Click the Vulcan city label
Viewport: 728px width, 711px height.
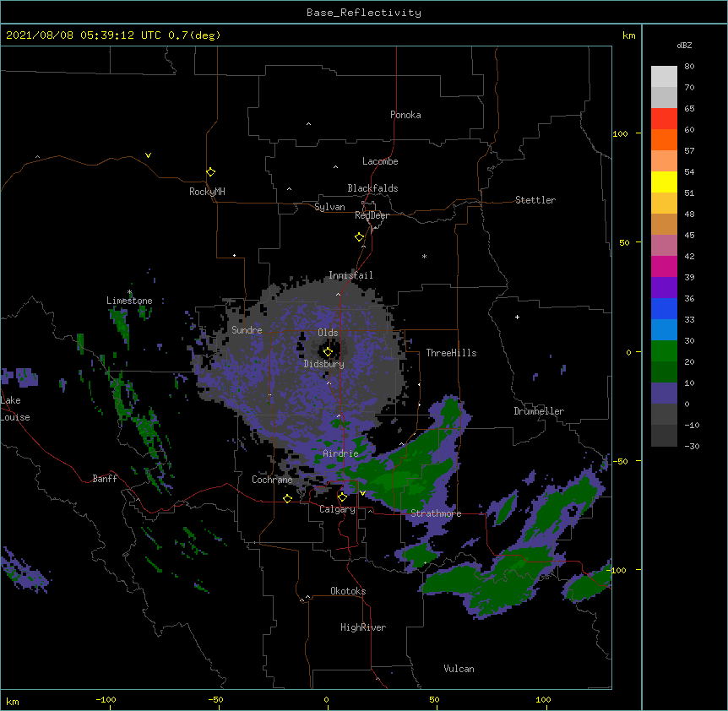point(459,669)
